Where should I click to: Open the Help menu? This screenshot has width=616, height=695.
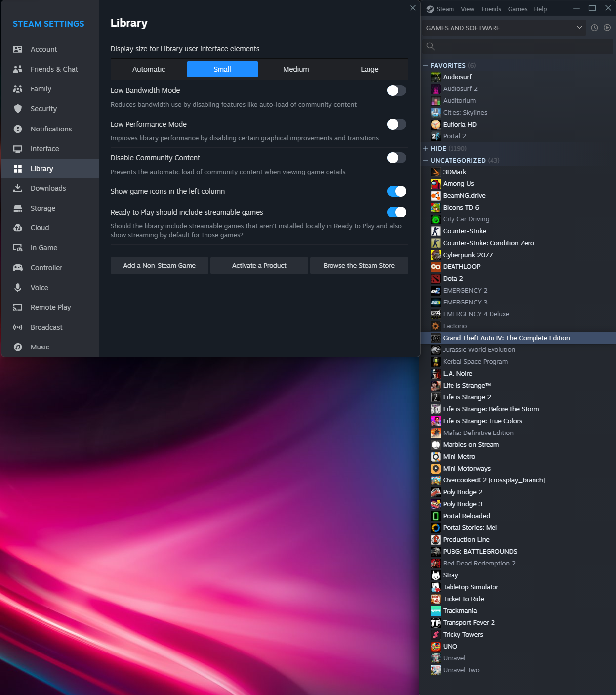tap(540, 9)
